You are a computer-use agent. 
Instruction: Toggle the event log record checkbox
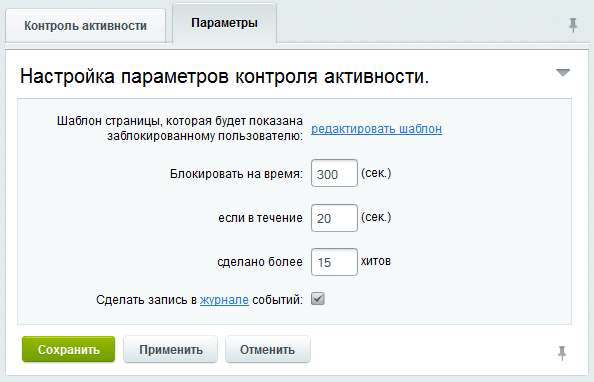[318, 299]
